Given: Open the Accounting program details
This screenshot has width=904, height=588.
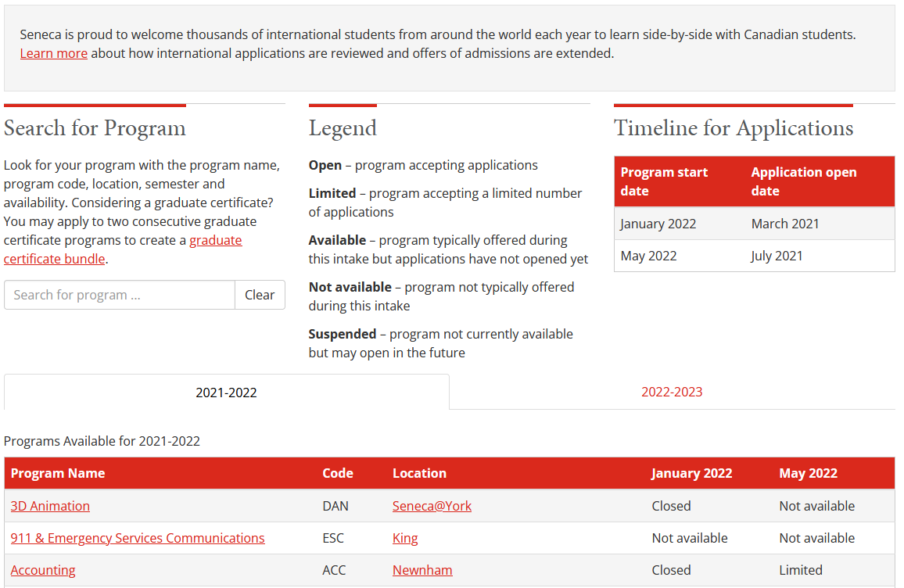Looking at the screenshot, I should [43, 570].
